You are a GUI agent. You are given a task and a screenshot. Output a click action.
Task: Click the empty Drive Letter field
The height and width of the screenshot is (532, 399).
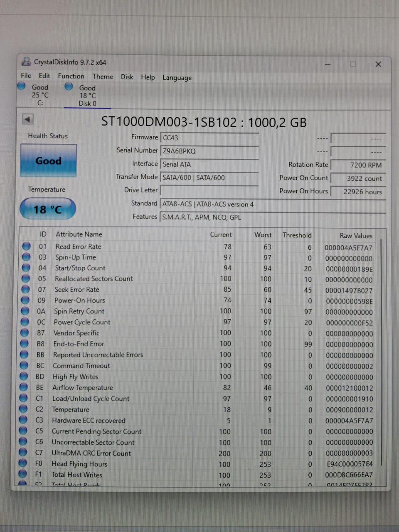point(209,191)
